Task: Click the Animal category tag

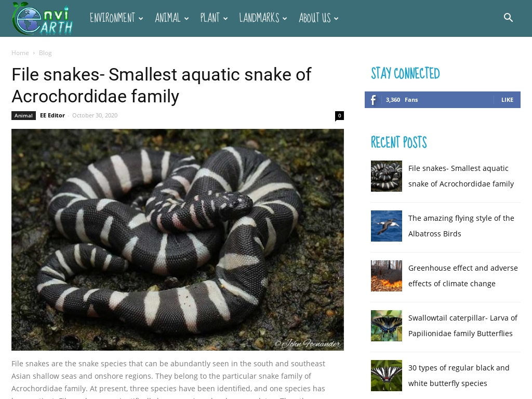Action: [x=23, y=116]
